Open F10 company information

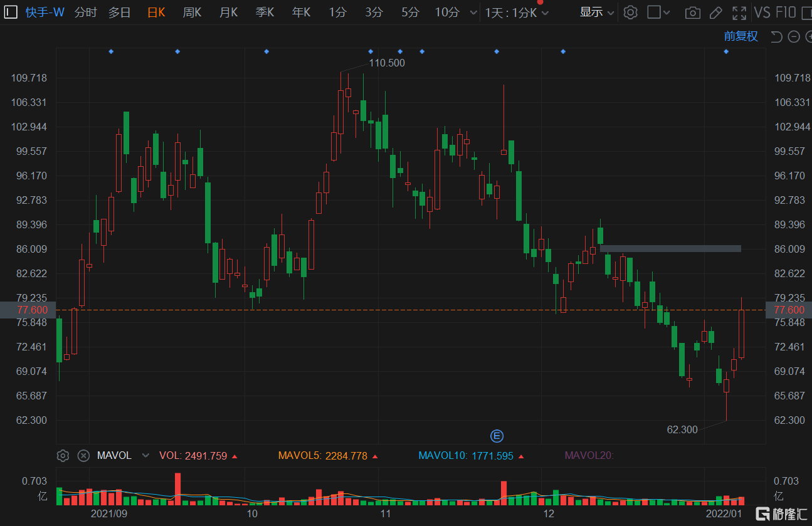pos(786,12)
